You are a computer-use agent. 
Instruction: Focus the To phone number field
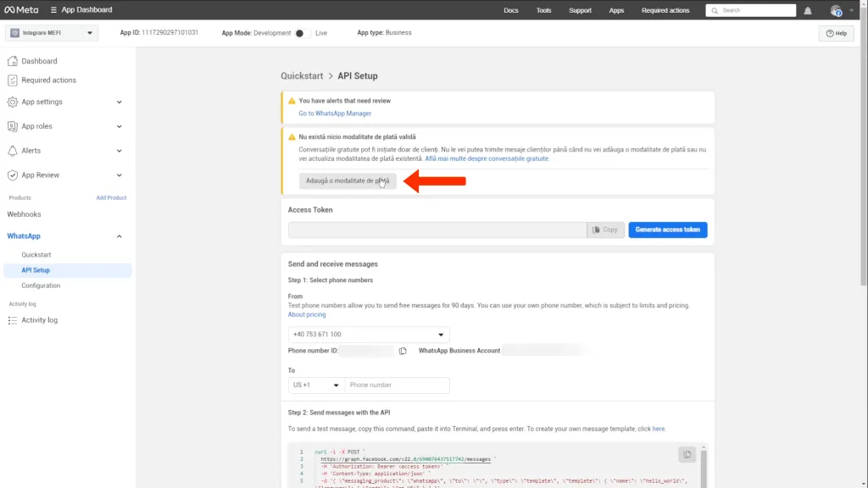[x=397, y=385]
